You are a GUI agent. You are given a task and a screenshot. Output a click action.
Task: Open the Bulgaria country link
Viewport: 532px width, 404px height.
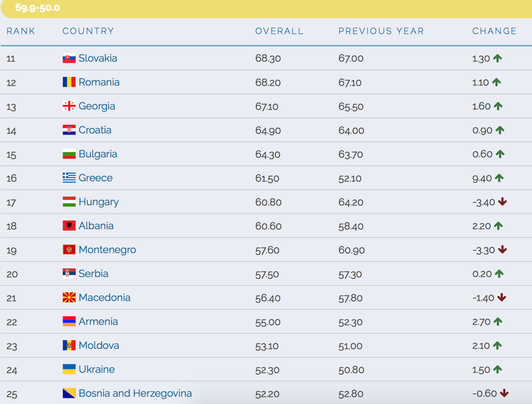(x=98, y=154)
